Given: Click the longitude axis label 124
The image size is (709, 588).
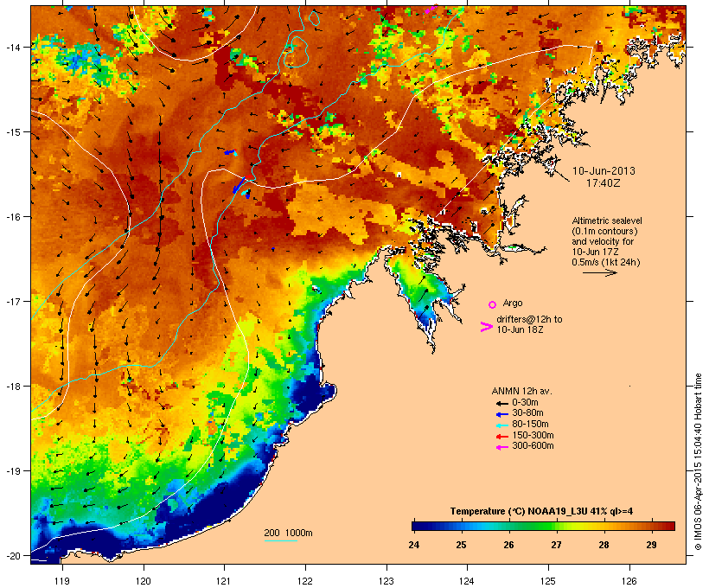Looking at the screenshot, I should point(467,581).
